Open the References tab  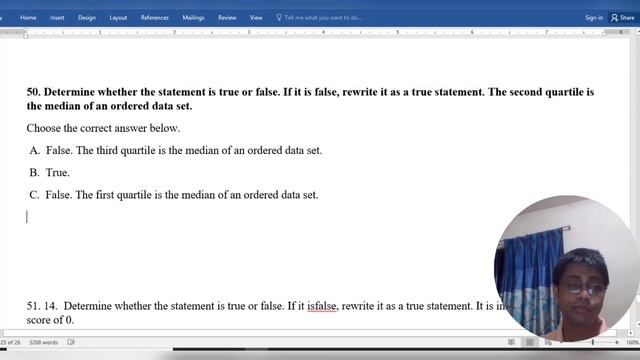pyautogui.click(x=154, y=18)
